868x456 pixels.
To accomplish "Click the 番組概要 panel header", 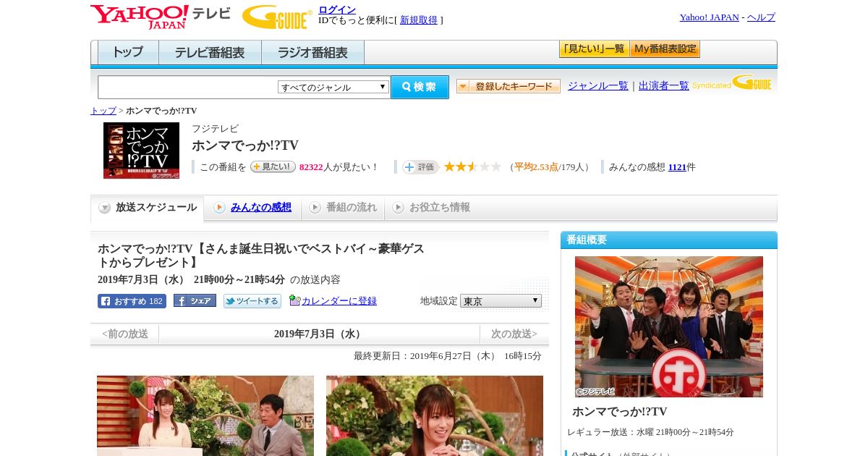I will click(x=669, y=240).
